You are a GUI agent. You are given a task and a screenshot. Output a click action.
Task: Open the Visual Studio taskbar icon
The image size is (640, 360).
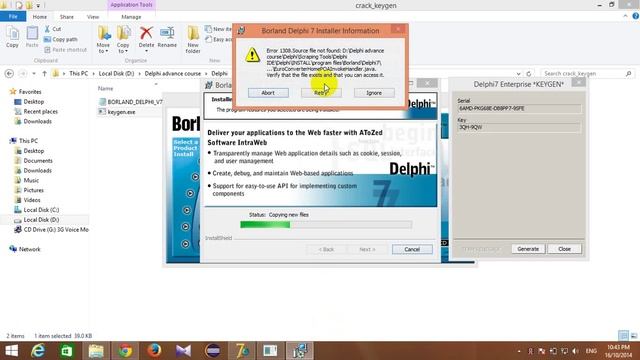pos(183,351)
